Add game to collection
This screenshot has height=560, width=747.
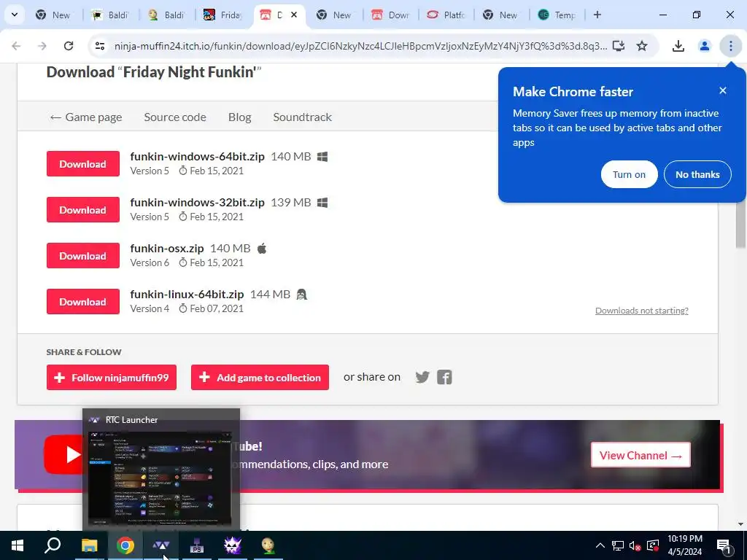point(260,378)
